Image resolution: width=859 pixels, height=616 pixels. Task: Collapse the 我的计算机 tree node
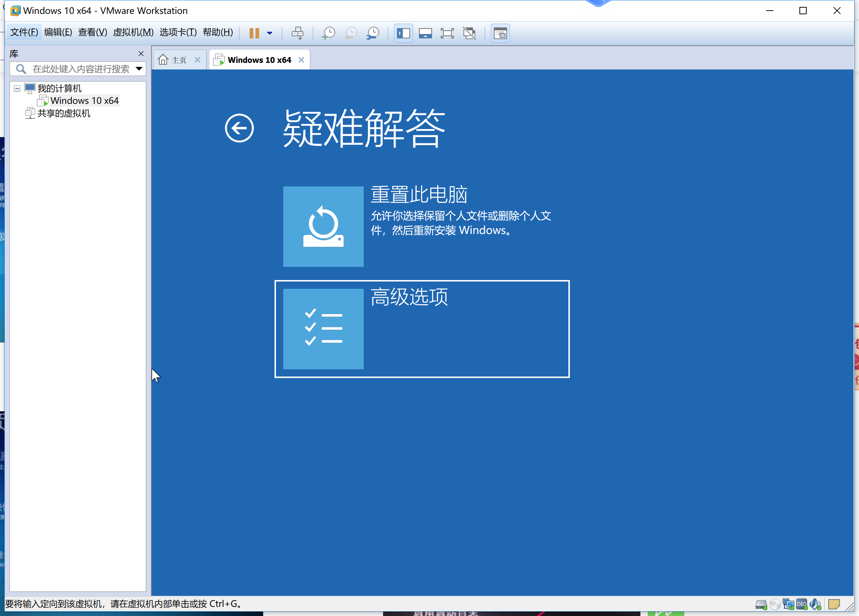point(17,88)
